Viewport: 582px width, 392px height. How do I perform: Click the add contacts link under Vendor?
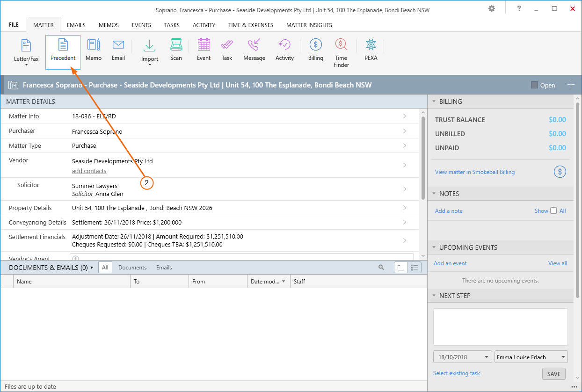click(x=89, y=171)
